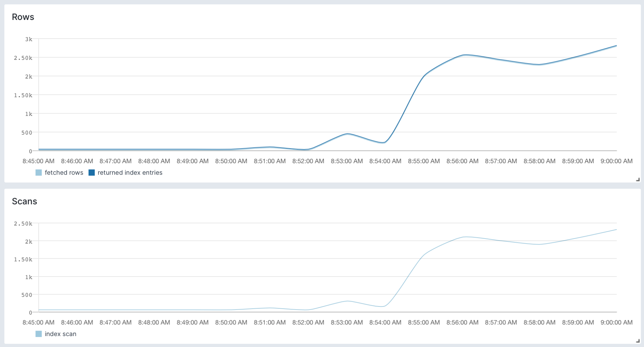This screenshot has height=347, width=644.
Task: Click the 2.50k y-axis label on Scans chart
Action: click(23, 224)
